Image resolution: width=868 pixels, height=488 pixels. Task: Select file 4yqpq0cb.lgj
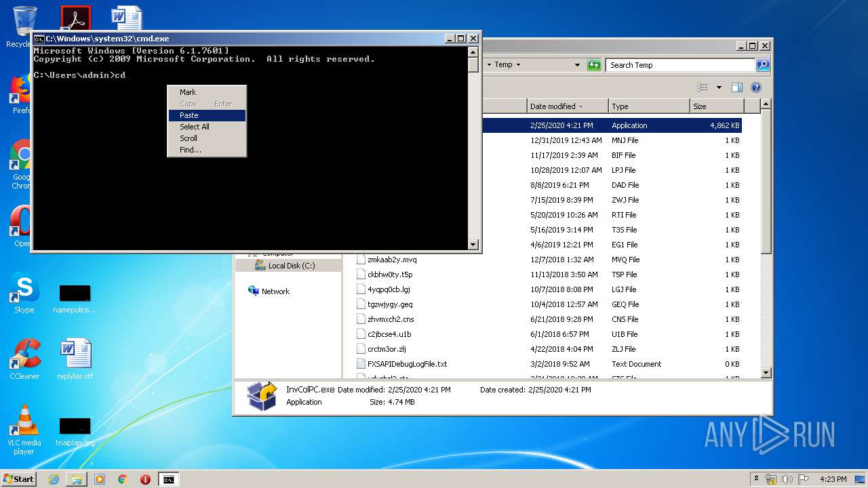[389, 289]
